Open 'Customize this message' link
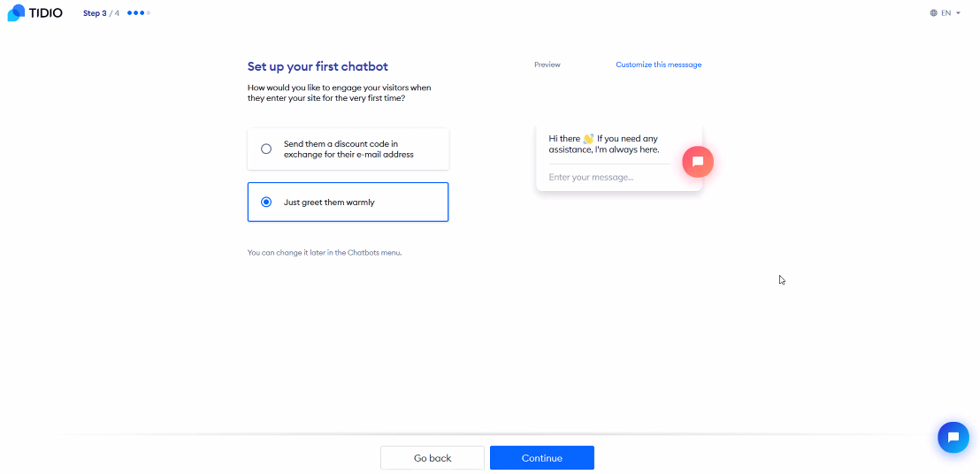 pyautogui.click(x=658, y=65)
